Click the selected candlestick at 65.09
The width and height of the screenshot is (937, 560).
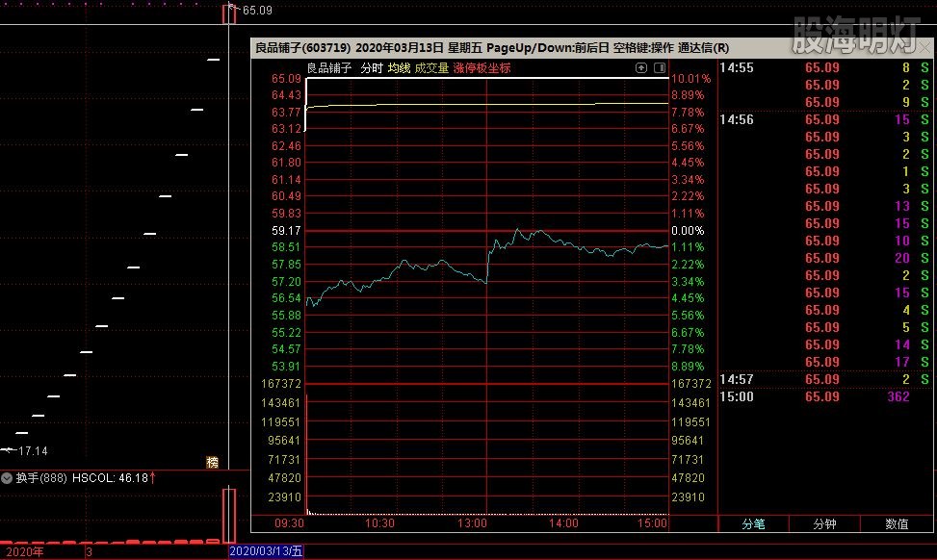(x=229, y=14)
